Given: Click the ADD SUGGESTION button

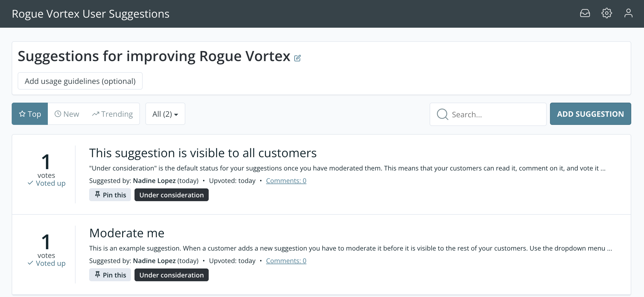Looking at the screenshot, I should 590,114.
